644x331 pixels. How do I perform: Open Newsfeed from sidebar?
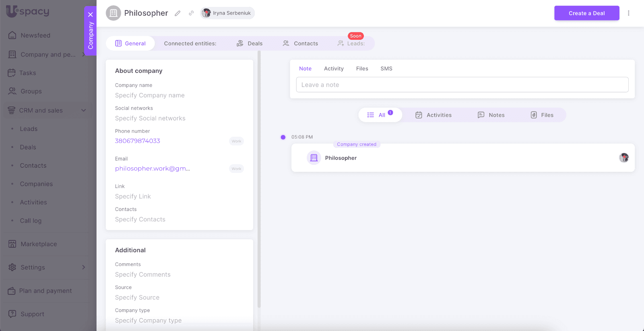coord(35,35)
